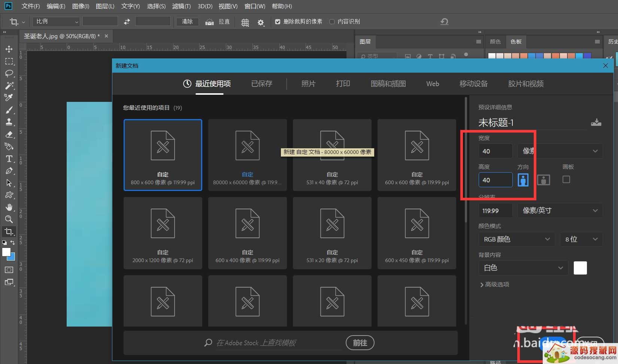618x364 pixels.
Task: Select the Path Selection tool
Action: (9, 183)
